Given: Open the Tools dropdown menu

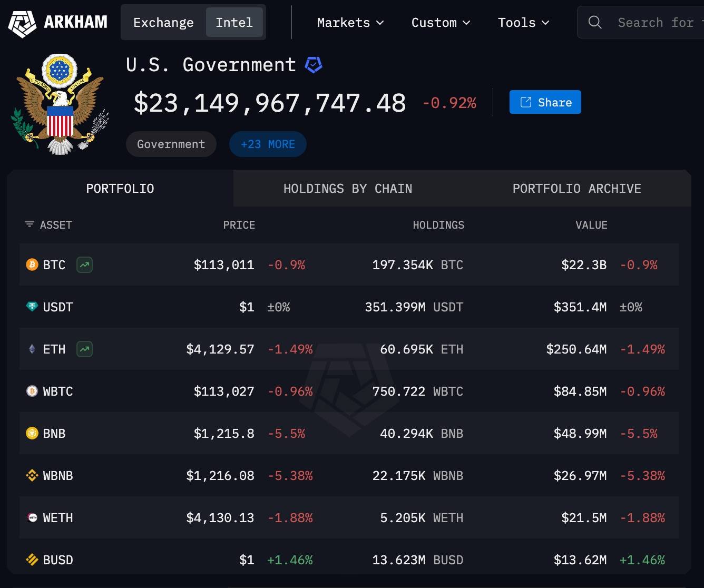Looking at the screenshot, I should pos(523,23).
